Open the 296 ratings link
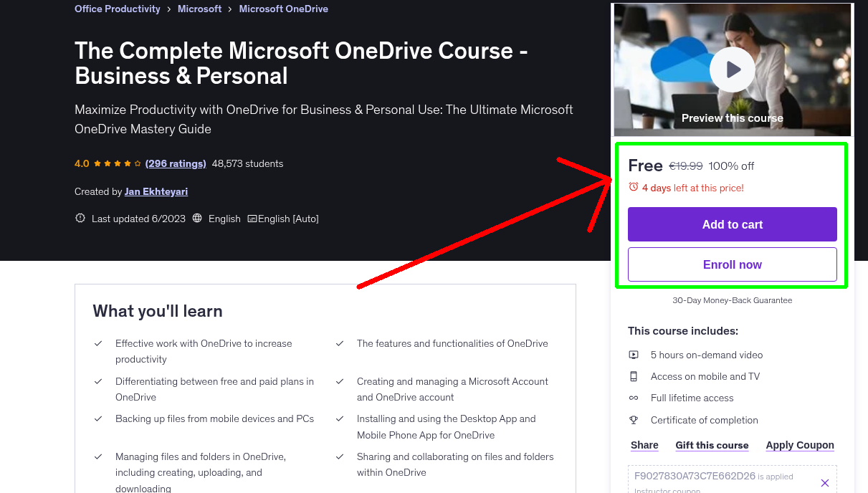The height and width of the screenshot is (493, 868). click(x=176, y=163)
